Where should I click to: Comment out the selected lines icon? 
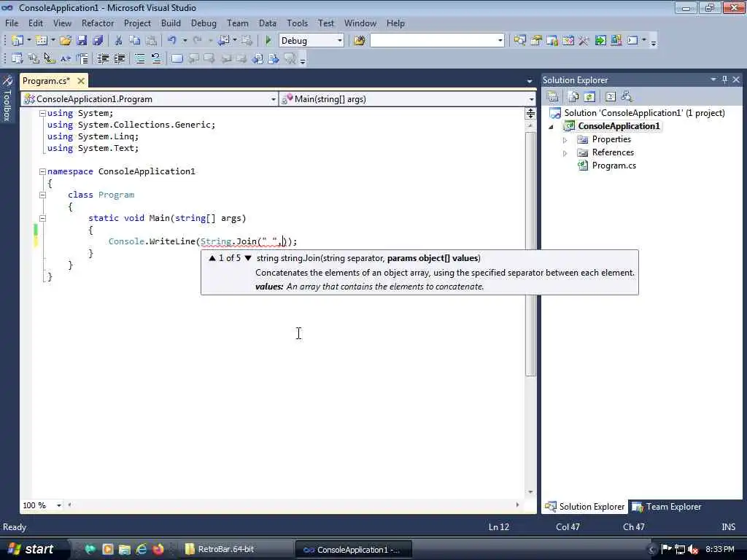point(140,58)
